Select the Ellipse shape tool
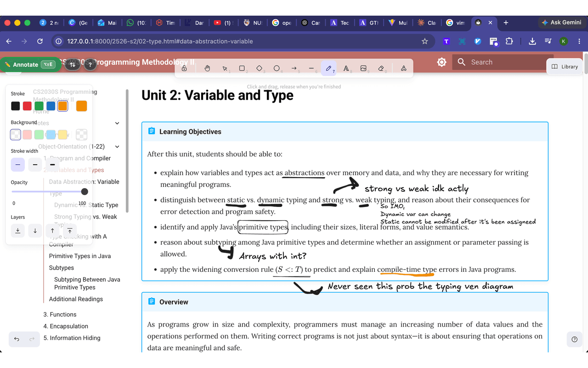The width and height of the screenshot is (588, 368). [277, 69]
